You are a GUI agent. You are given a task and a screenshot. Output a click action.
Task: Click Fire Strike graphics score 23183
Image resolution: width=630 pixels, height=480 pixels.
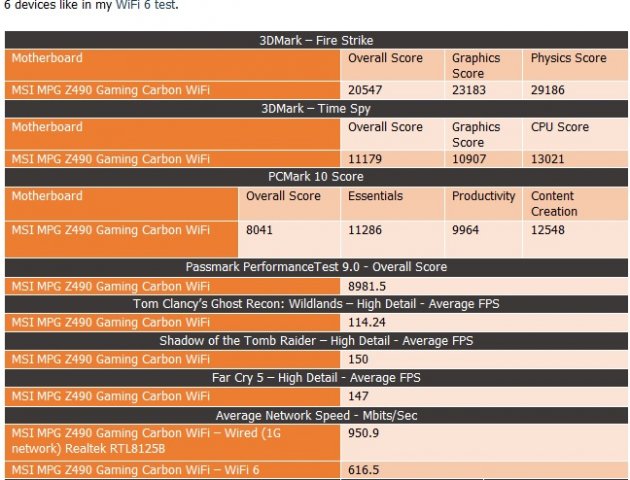469,90
